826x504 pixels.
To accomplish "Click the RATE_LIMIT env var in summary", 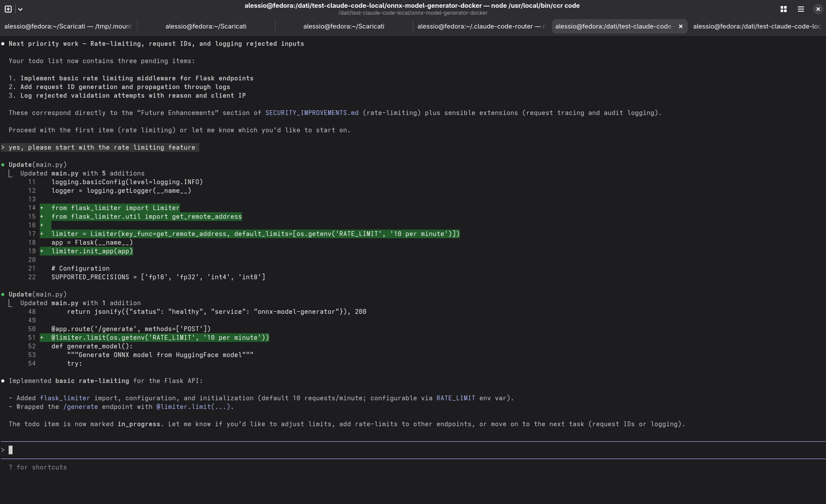I will (x=456, y=398).
